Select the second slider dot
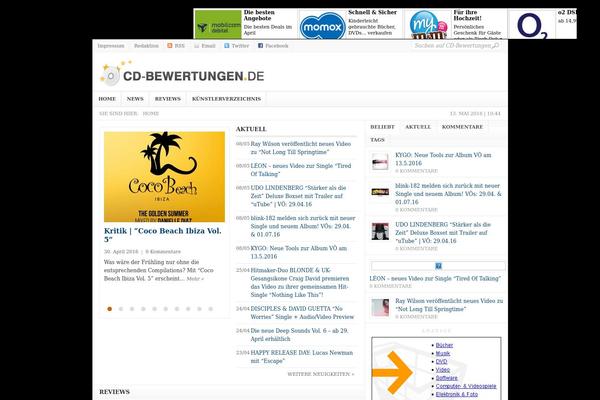 [x=121, y=309]
